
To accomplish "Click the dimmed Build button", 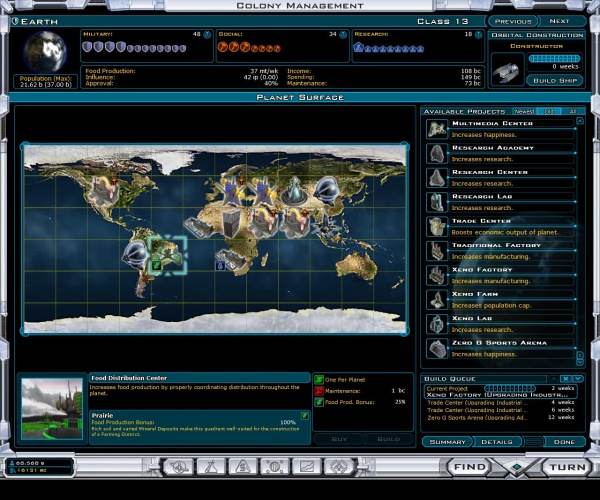I will click(x=388, y=439).
